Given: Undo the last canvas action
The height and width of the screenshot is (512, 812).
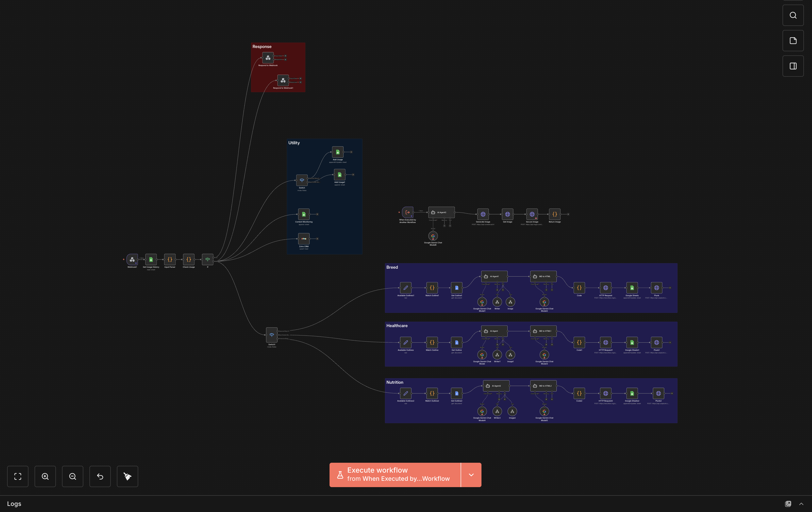Looking at the screenshot, I should point(100,476).
